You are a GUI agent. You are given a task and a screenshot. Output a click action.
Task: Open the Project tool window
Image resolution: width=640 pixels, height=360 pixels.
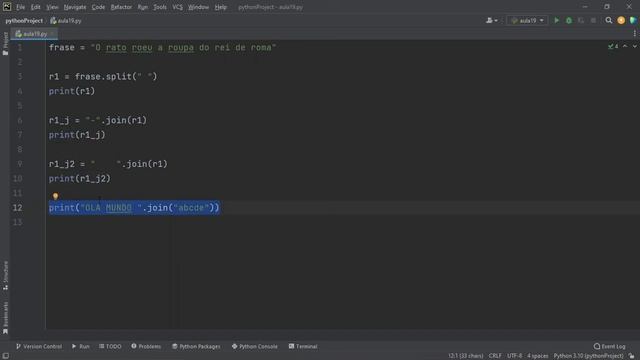click(5, 43)
